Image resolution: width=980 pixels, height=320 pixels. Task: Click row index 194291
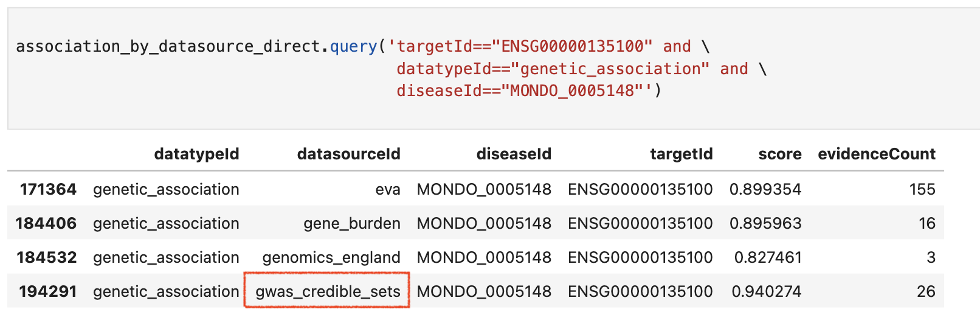(x=48, y=291)
